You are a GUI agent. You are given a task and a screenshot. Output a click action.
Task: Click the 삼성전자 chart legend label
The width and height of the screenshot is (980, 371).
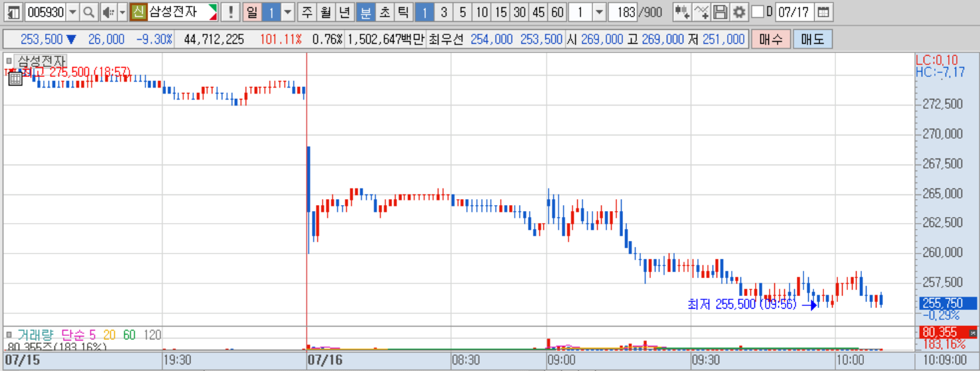42,60
